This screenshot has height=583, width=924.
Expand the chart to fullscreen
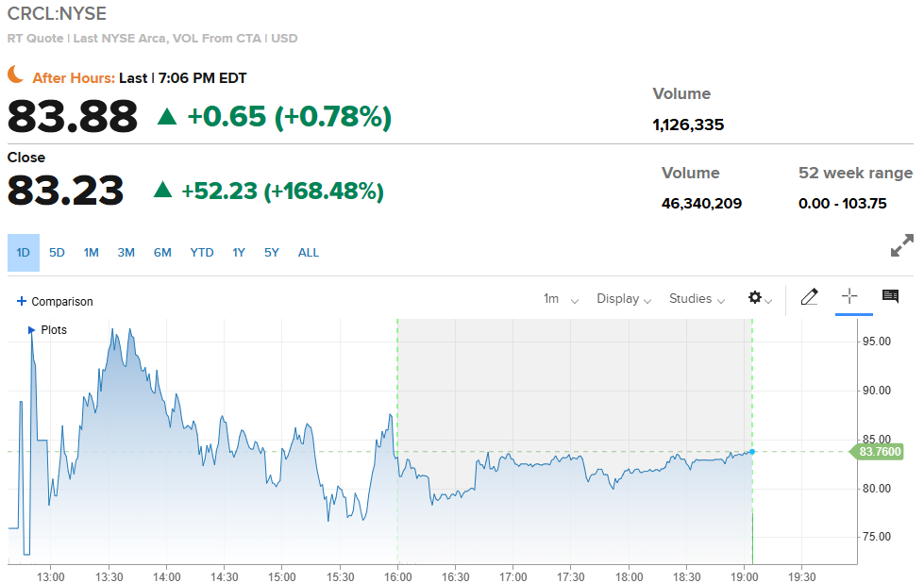click(x=901, y=246)
